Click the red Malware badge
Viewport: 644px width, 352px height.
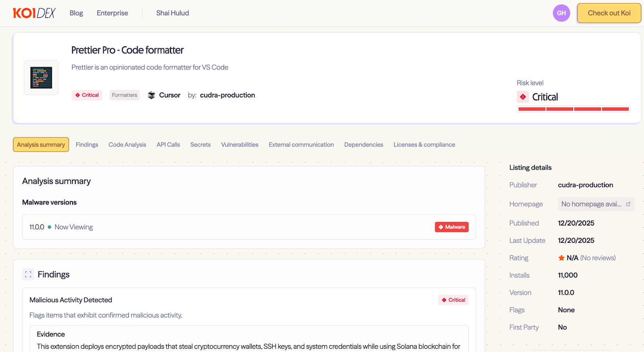pyautogui.click(x=452, y=227)
